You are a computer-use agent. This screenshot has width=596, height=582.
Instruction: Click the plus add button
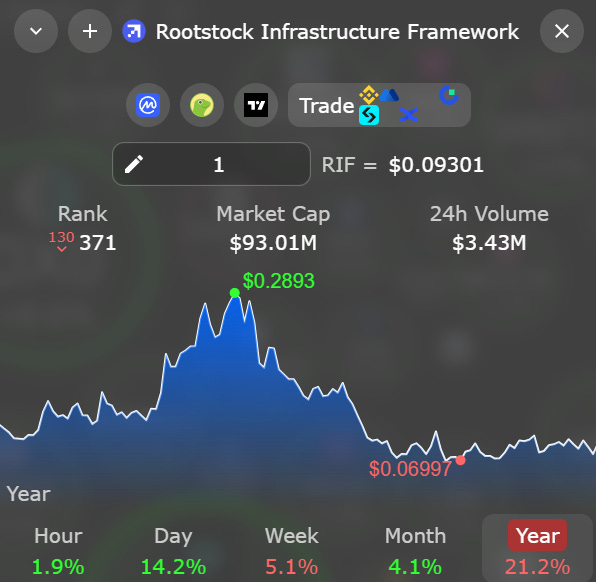click(x=90, y=31)
